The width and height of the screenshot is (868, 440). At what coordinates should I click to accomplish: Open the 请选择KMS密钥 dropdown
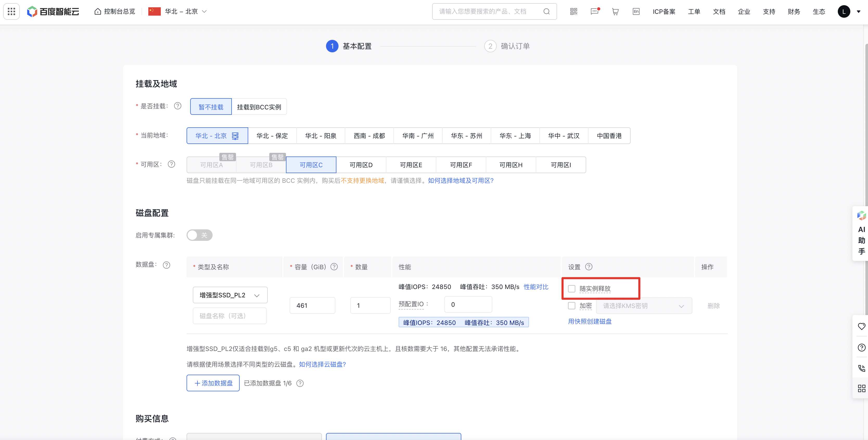click(644, 306)
